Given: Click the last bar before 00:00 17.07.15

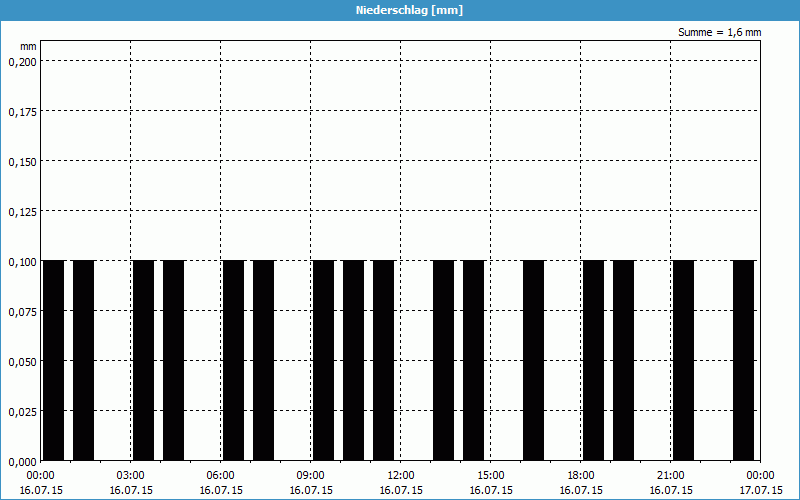Looking at the screenshot, I should tap(743, 360).
